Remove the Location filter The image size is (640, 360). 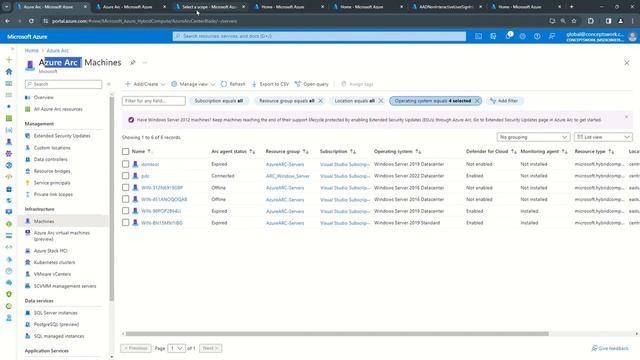(x=380, y=101)
